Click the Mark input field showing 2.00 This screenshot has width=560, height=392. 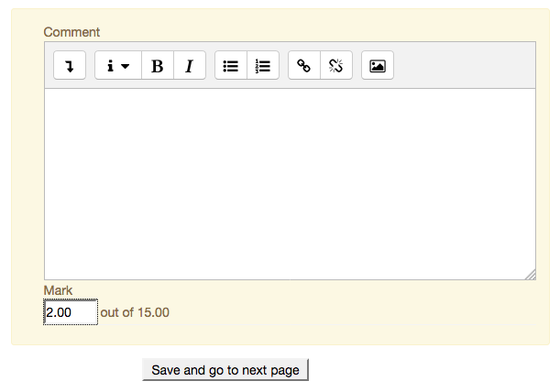[x=71, y=312]
